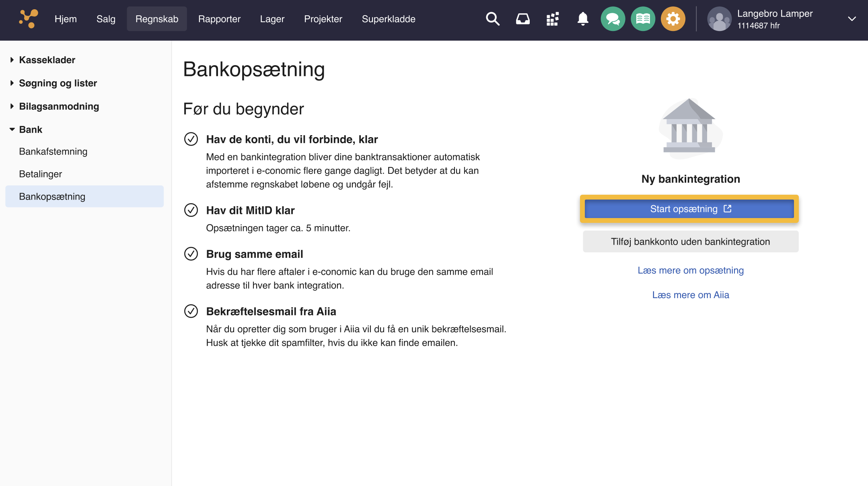Click the checkmark beside Brug samme email

191,254
